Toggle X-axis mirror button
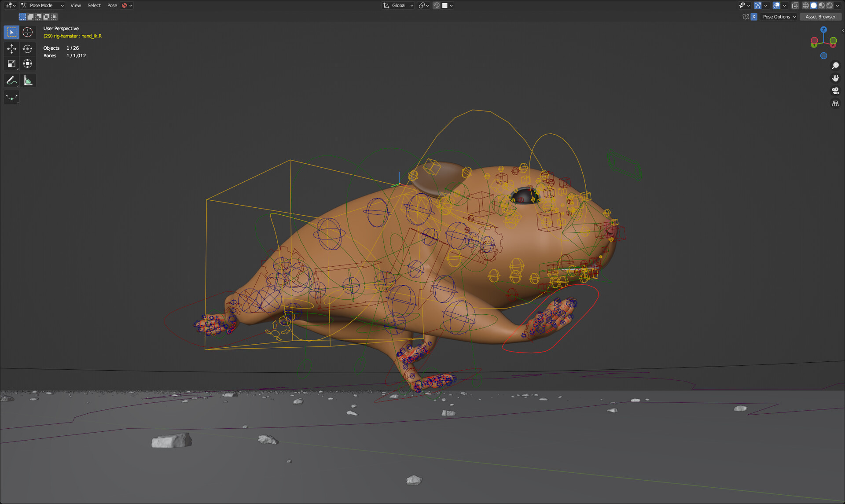 [x=754, y=17]
